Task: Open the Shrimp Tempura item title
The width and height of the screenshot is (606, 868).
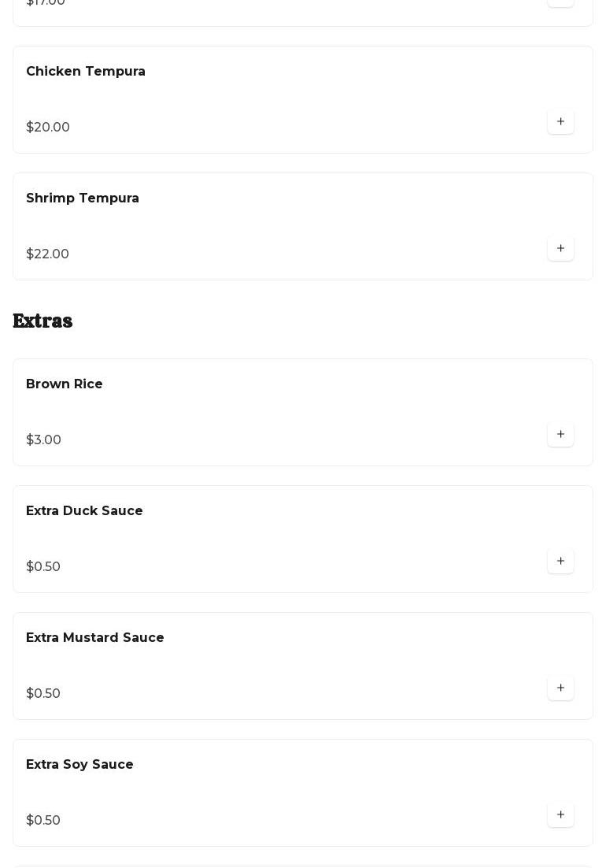Action: click(83, 198)
